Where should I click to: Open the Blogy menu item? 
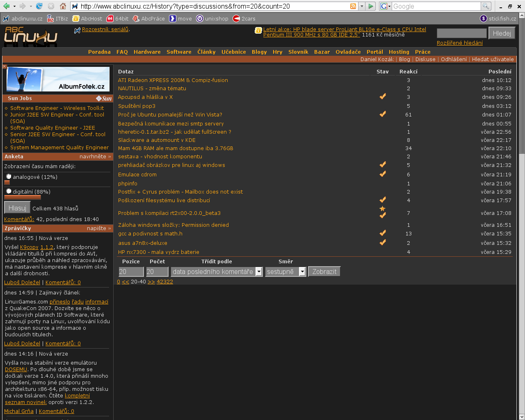point(259,52)
